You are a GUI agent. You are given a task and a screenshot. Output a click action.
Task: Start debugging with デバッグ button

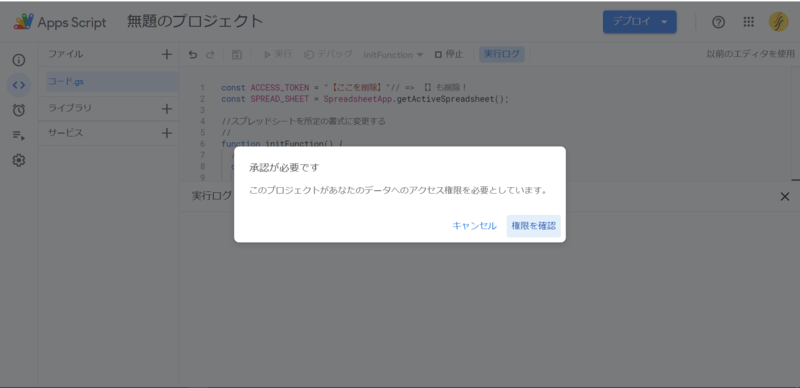tap(328, 54)
